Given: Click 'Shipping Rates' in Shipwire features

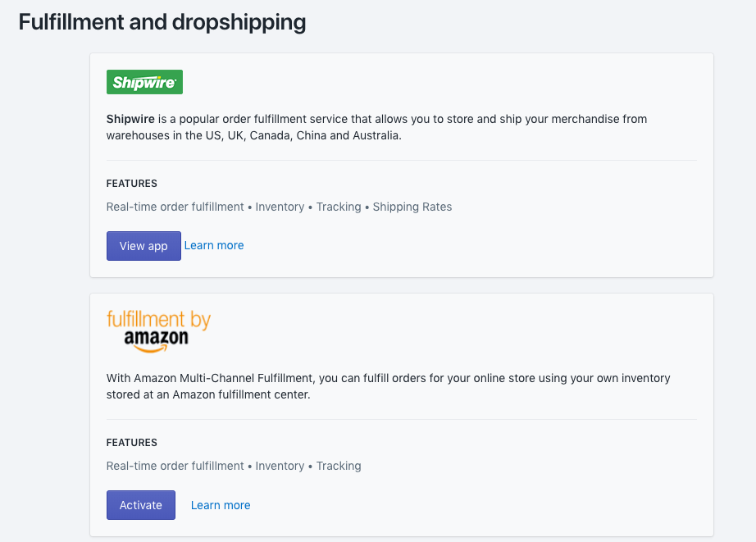Looking at the screenshot, I should pyautogui.click(x=412, y=207).
